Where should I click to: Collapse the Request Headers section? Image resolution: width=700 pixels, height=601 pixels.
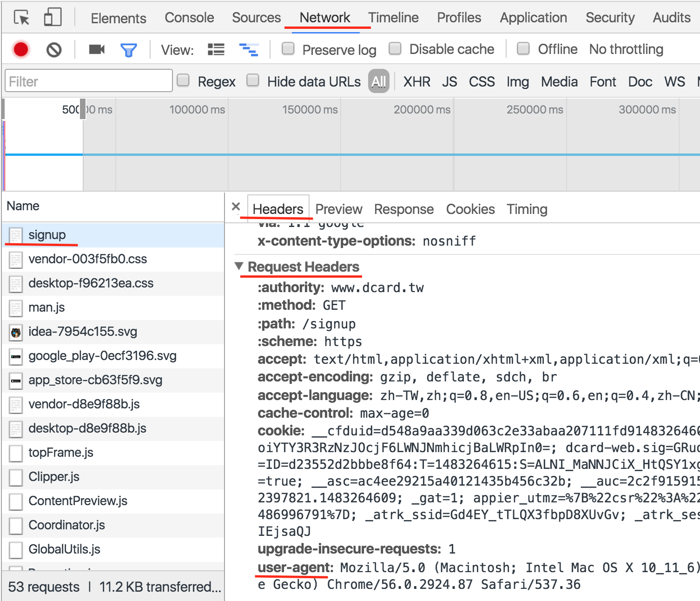point(239,267)
